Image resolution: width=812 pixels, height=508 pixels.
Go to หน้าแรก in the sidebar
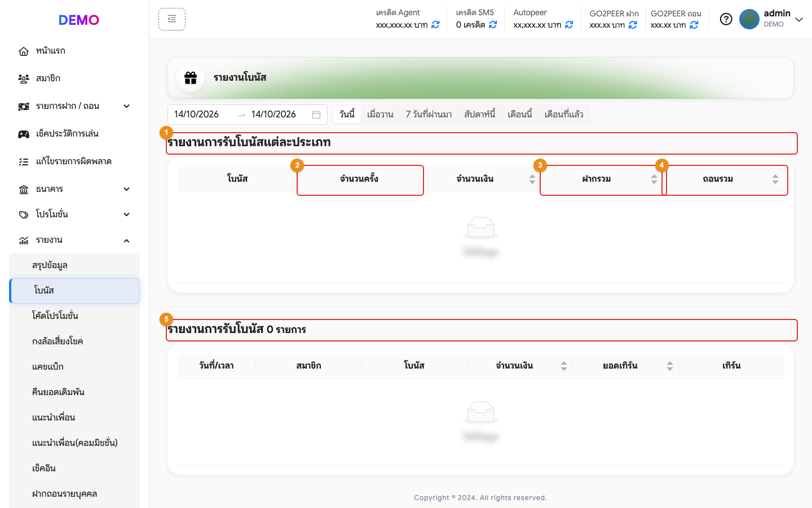click(74, 51)
